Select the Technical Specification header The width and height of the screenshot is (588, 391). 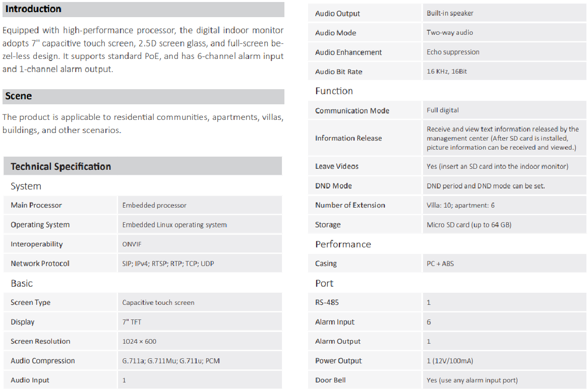tap(61, 167)
